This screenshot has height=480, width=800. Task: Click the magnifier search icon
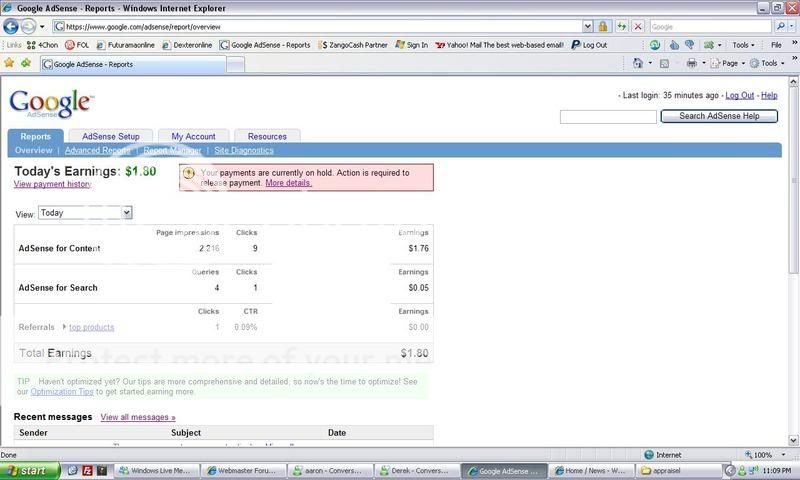click(780, 27)
